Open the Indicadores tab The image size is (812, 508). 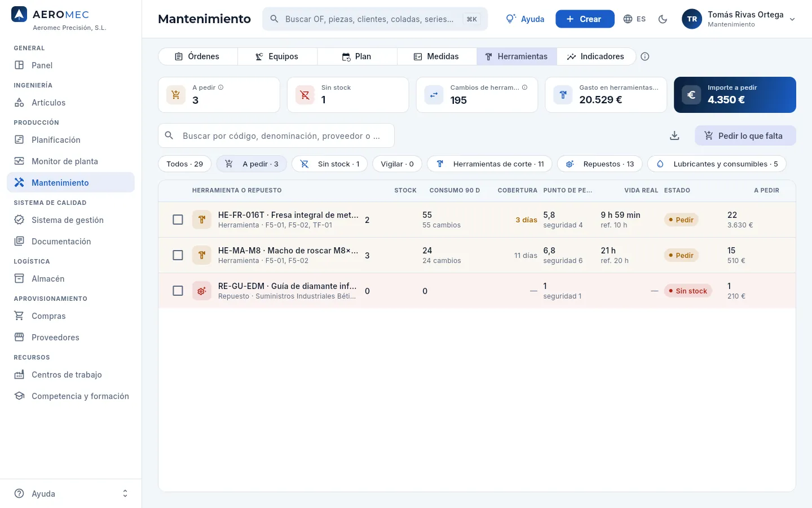click(596, 56)
